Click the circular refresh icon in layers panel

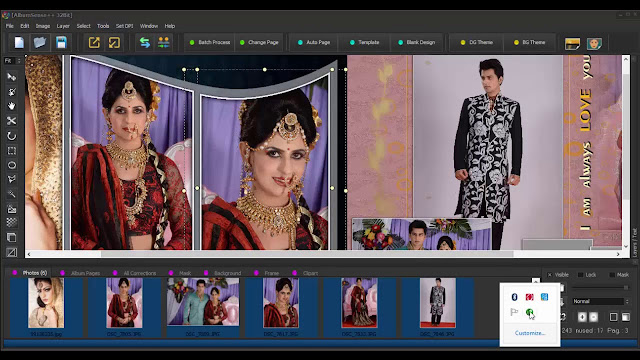click(x=563, y=317)
